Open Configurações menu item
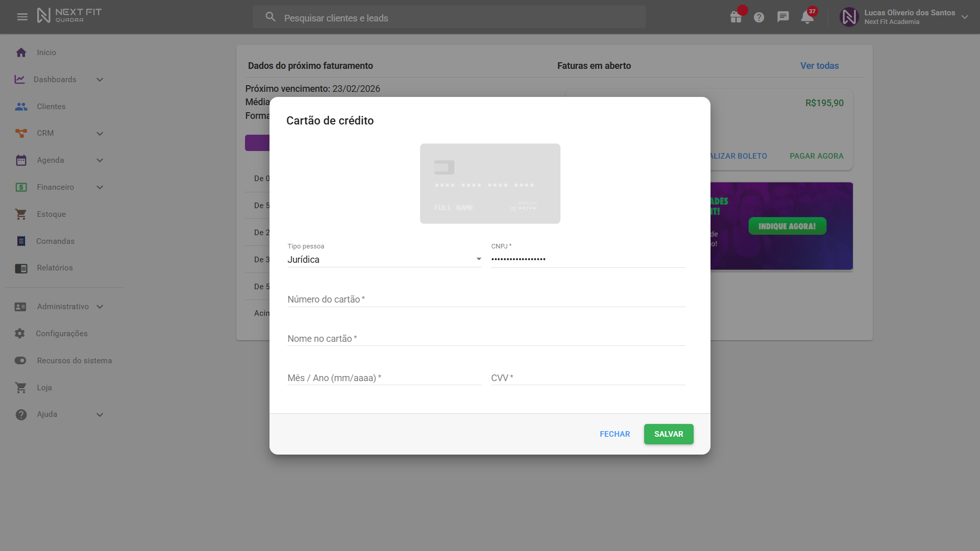Image resolution: width=980 pixels, height=551 pixels. 61,334
